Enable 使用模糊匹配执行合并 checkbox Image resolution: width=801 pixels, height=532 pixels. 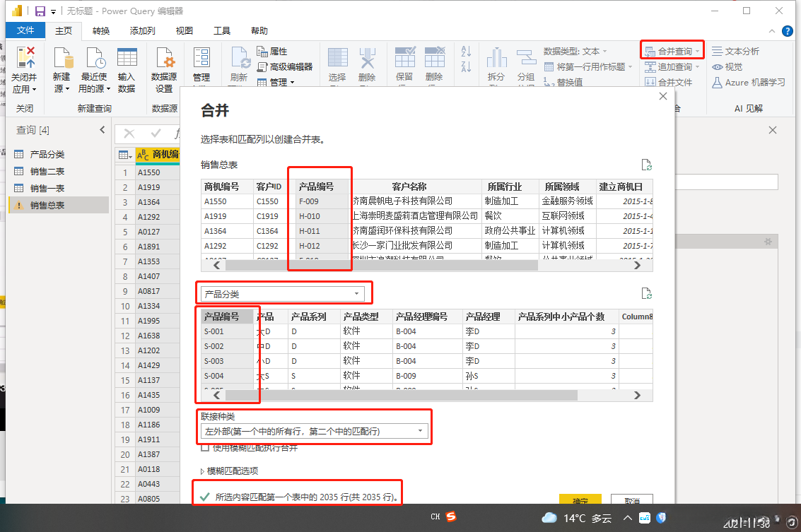205,447
